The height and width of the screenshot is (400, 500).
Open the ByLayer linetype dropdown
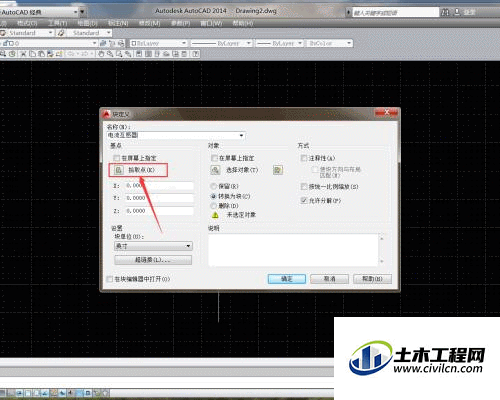[x=248, y=43]
